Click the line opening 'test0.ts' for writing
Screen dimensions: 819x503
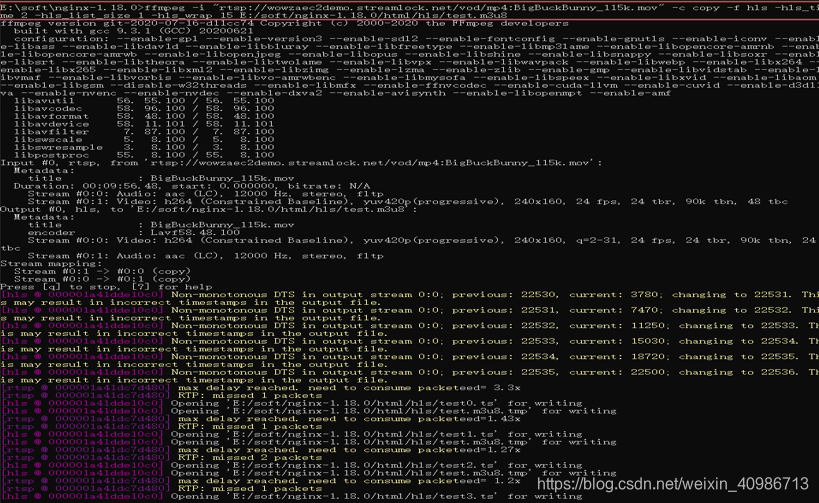[x=291, y=403]
